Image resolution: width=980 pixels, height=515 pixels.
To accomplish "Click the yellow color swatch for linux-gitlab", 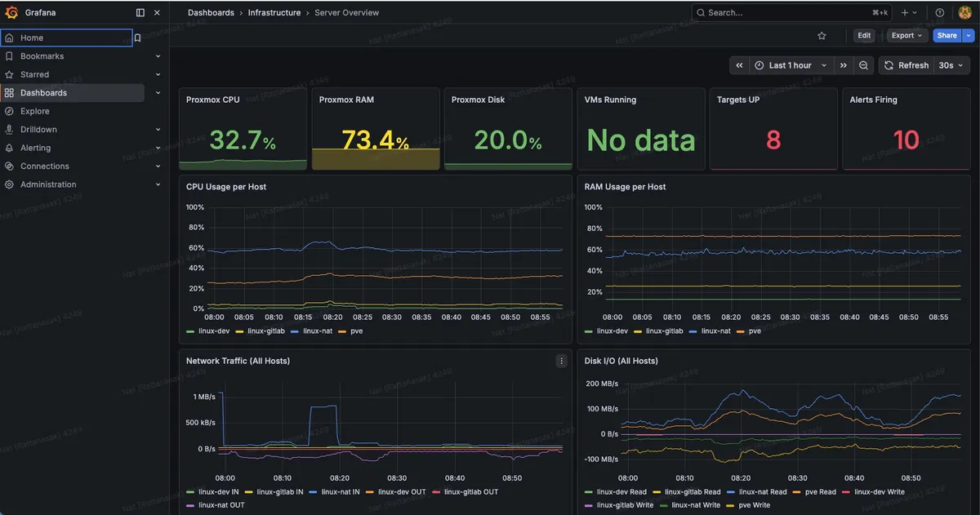I will [239, 331].
